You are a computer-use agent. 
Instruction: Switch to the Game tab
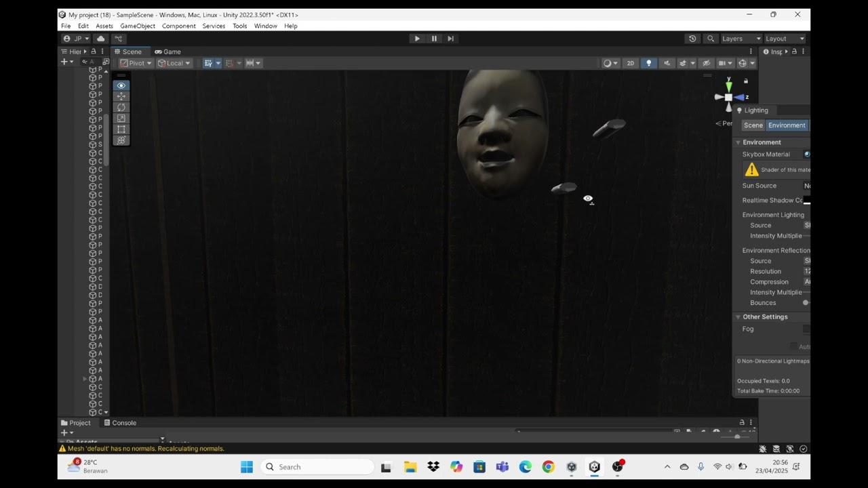(167, 52)
